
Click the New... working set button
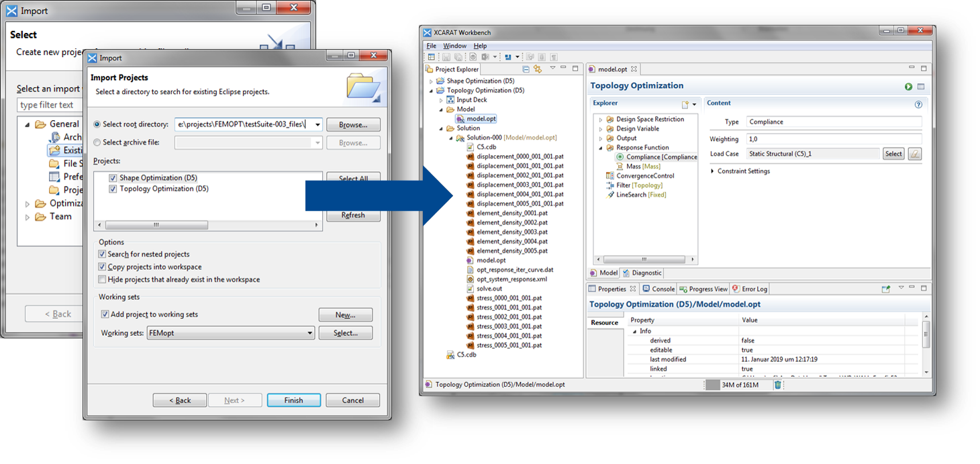click(346, 315)
